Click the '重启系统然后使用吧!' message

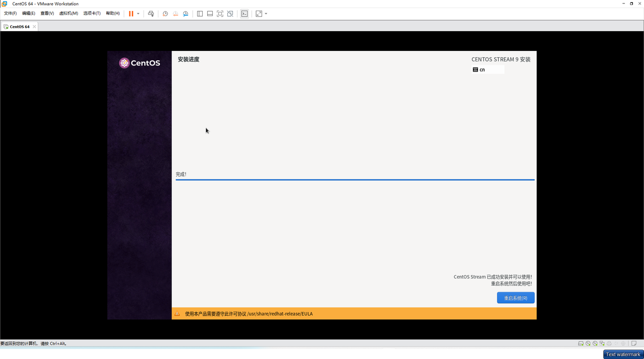[x=511, y=283]
